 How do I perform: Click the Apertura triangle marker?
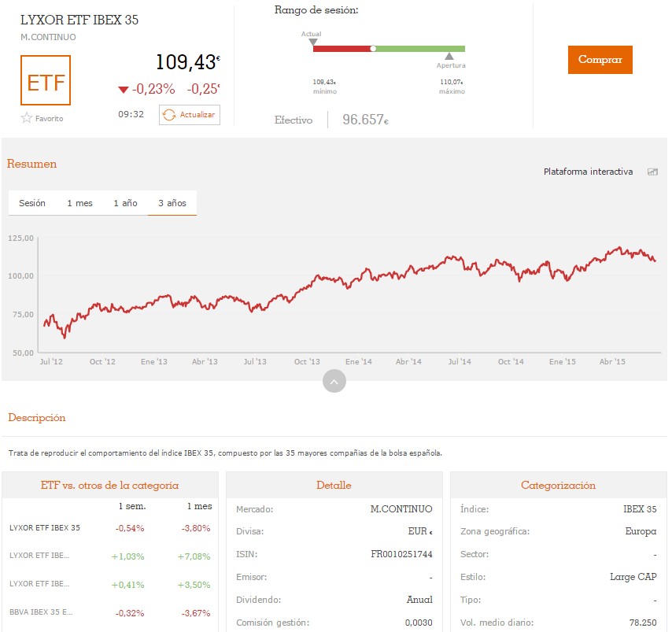tap(449, 56)
